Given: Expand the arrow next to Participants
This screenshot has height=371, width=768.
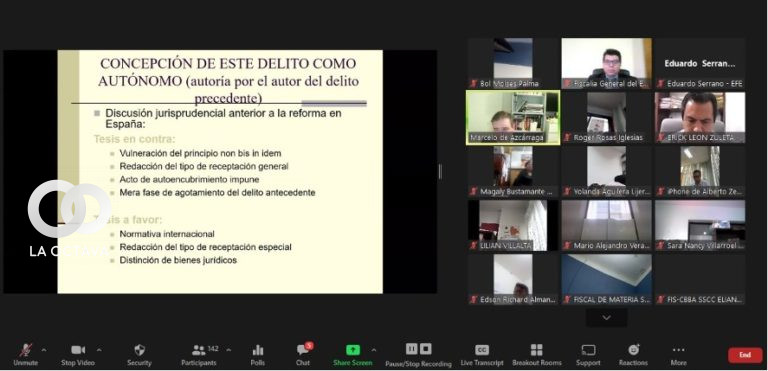Looking at the screenshot, I should tap(228, 350).
